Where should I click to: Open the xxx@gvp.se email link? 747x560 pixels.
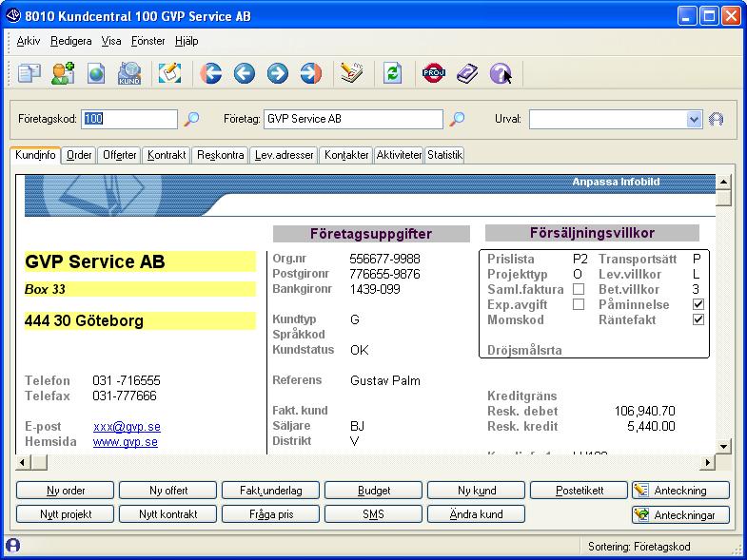(127, 426)
